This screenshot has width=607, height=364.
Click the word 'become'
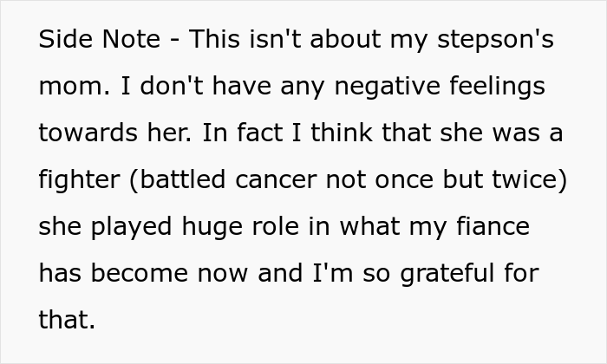140,273
